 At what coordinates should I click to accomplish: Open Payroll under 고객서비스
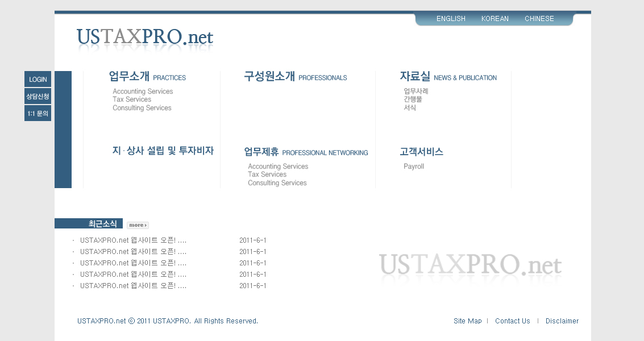point(414,167)
